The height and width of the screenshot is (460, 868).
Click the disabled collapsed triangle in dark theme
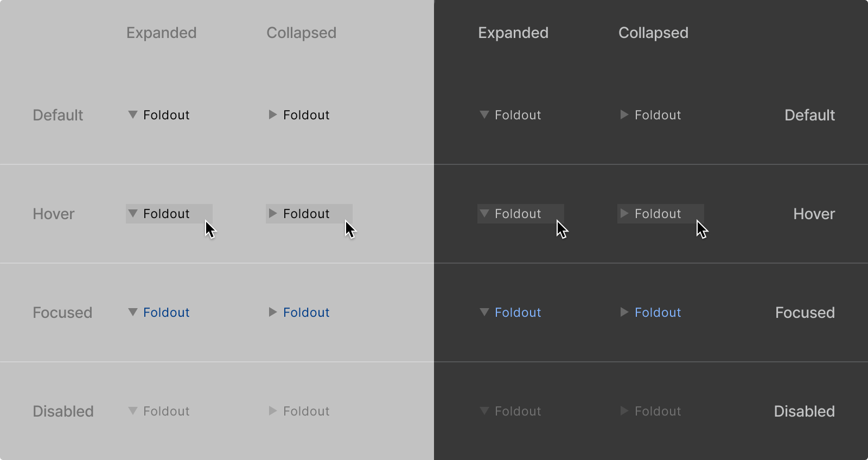(624, 411)
